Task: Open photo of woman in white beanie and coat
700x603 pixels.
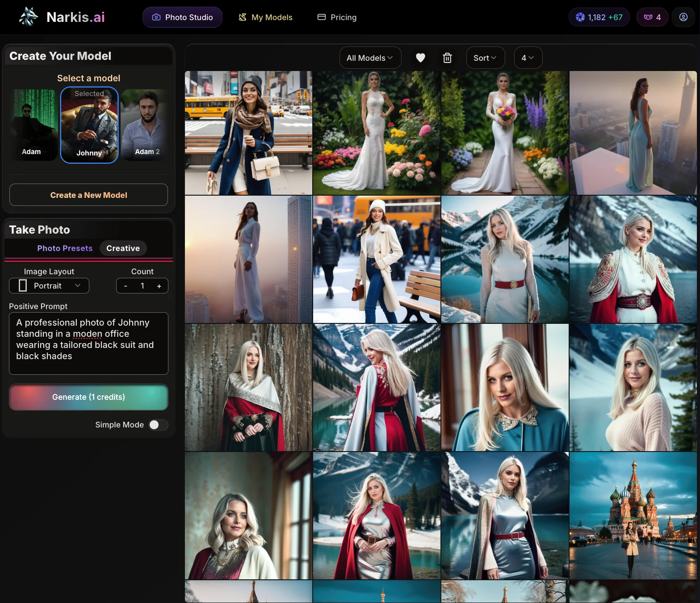Action: [x=377, y=259]
